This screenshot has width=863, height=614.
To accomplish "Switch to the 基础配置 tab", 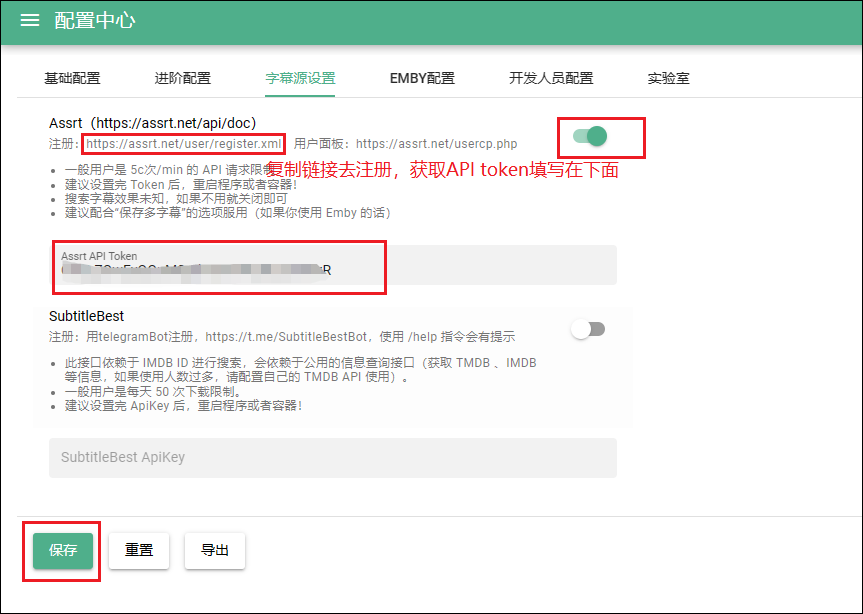I will coord(72,78).
